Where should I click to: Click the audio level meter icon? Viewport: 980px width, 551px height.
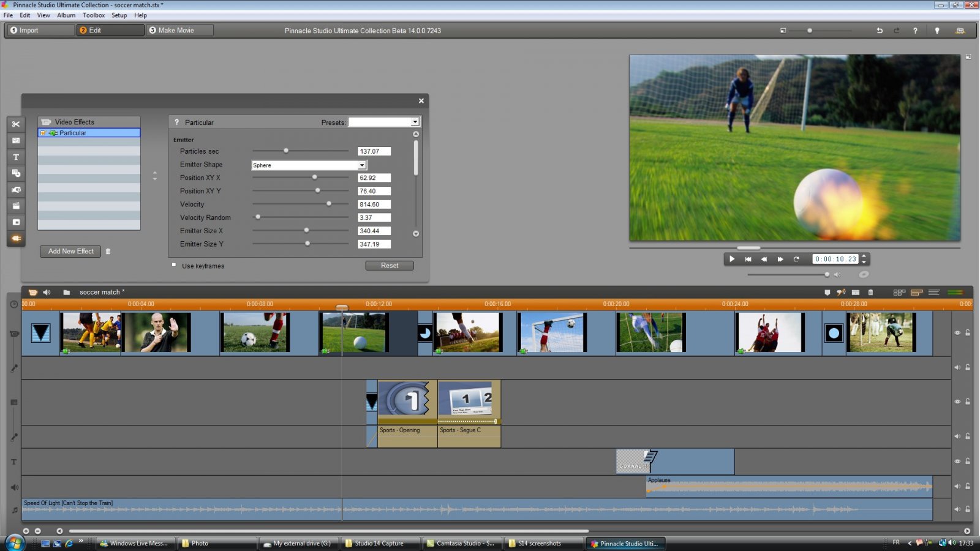(956, 293)
